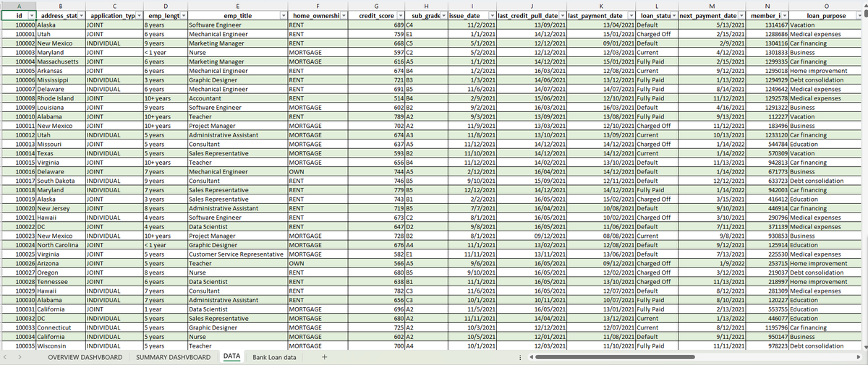Image resolution: width=868 pixels, height=365 pixels.
Task: Select the last_payment_date header cell
Action: pyautogui.click(x=600, y=16)
